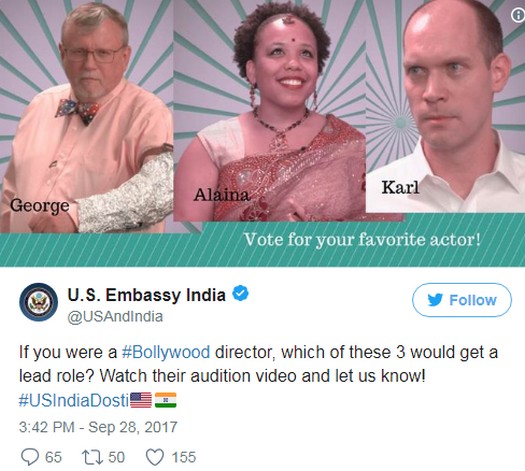Click the retweet arrows icon

[93, 457]
